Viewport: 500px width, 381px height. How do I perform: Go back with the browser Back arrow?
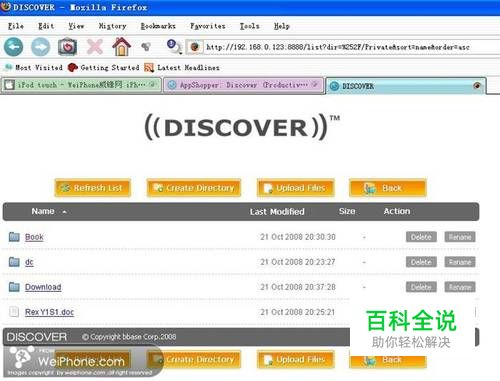(13, 47)
